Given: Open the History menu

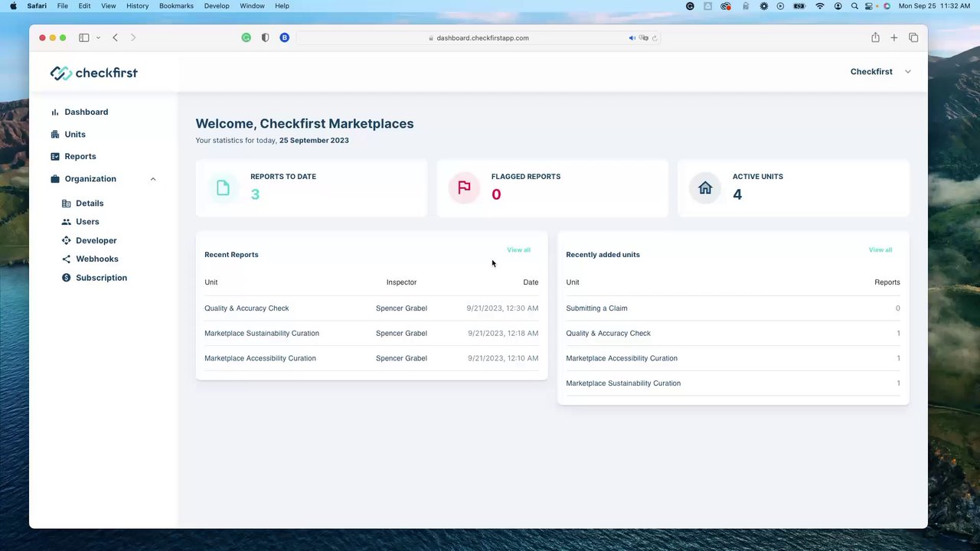Looking at the screenshot, I should point(138,6).
